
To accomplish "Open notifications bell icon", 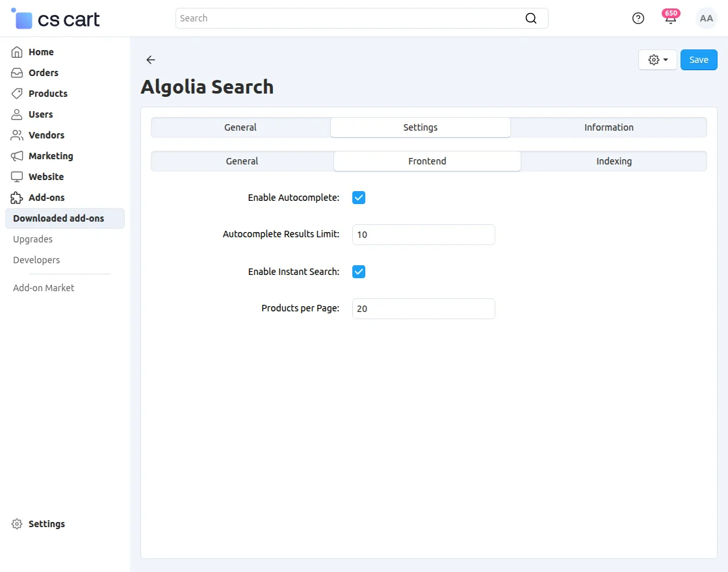I will [670, 18].
